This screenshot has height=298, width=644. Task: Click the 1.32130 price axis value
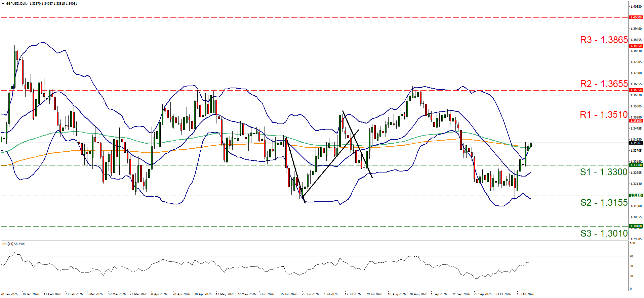pos(636,184)
